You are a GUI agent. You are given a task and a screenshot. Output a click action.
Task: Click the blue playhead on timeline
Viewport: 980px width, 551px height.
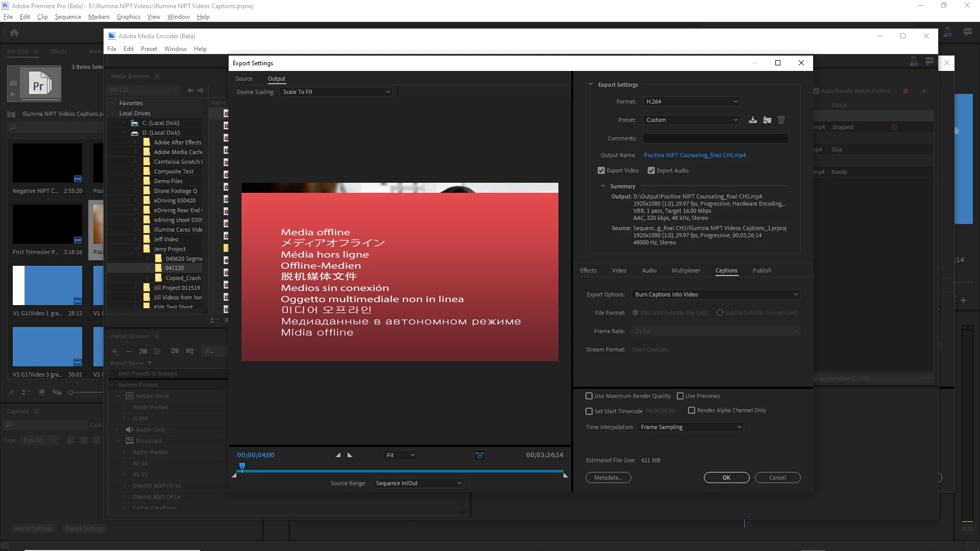(x=242, y=466)
